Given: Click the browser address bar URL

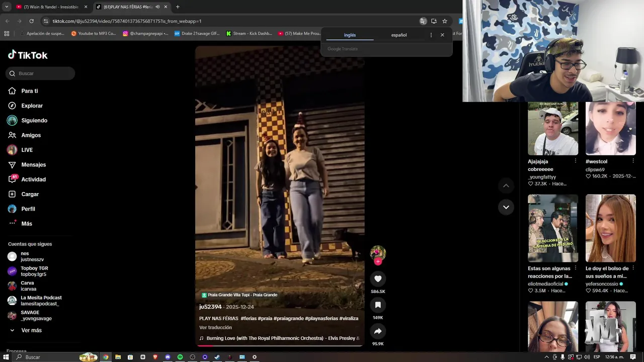Looking at the screenshot, I should click(127, 21).
